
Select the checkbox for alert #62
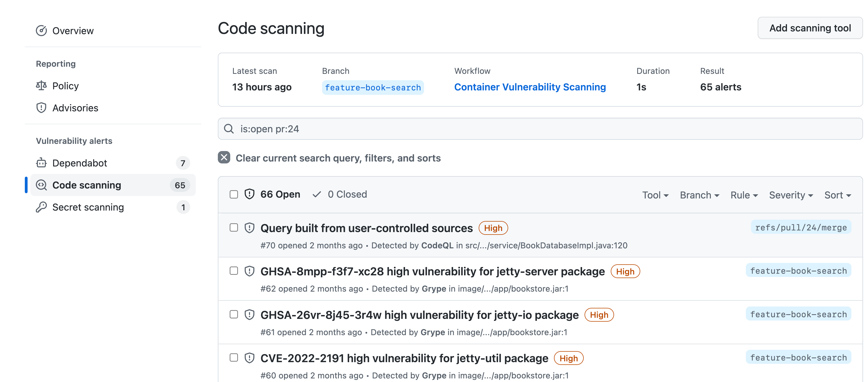[234, 271]
